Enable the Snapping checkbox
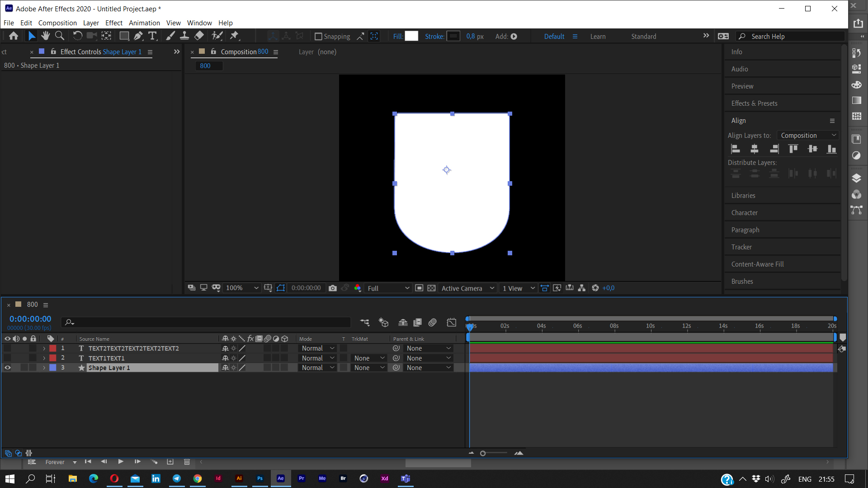The height and width of the screenshot is (488, 868). tap(319, 36)
